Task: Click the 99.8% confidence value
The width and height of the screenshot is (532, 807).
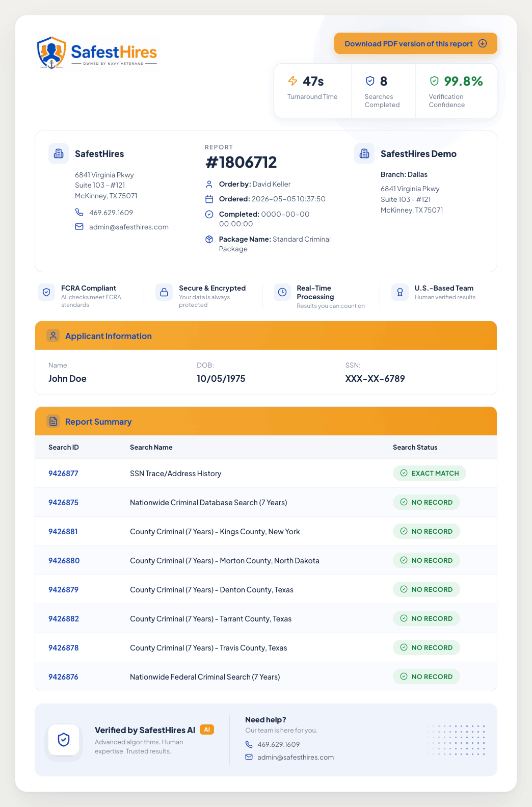Action: 463,81
